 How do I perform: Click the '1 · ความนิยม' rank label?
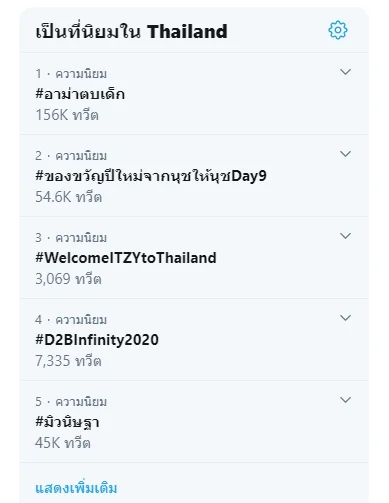71,74
